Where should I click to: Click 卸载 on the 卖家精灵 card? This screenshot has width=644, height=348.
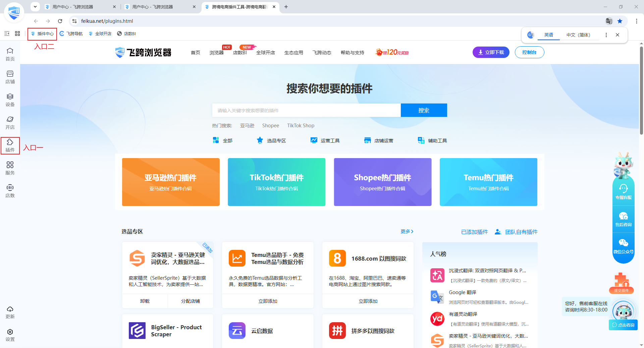[145, 301]
